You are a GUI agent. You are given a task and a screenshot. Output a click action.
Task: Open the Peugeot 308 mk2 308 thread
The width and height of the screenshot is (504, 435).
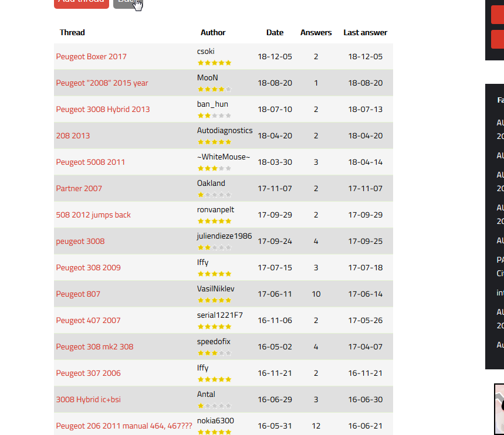tap(94, 346)
